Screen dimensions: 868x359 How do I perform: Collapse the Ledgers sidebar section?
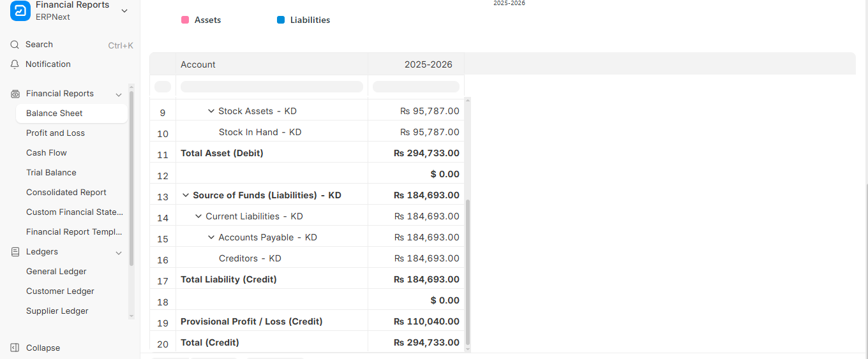(119, 253)
